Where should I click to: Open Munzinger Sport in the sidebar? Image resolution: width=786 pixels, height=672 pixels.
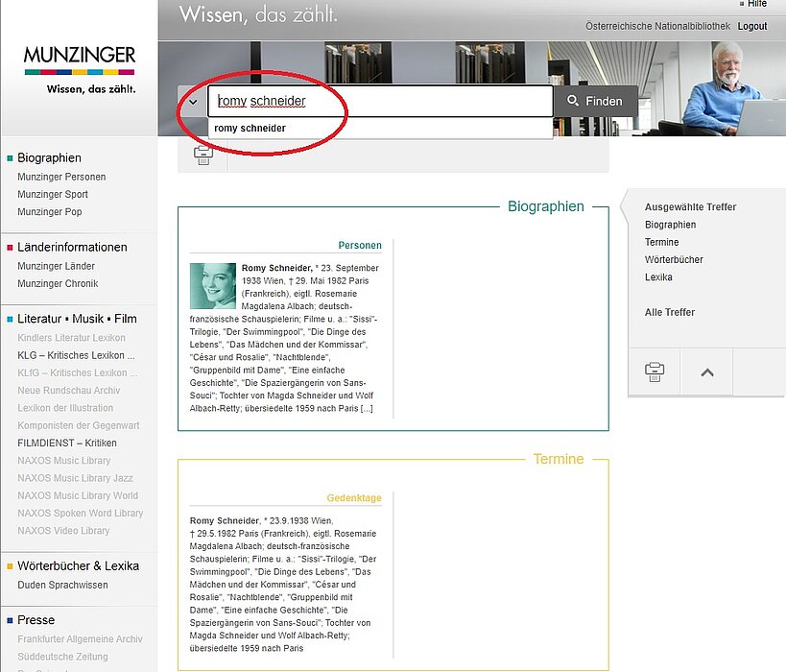pos(53,194)
